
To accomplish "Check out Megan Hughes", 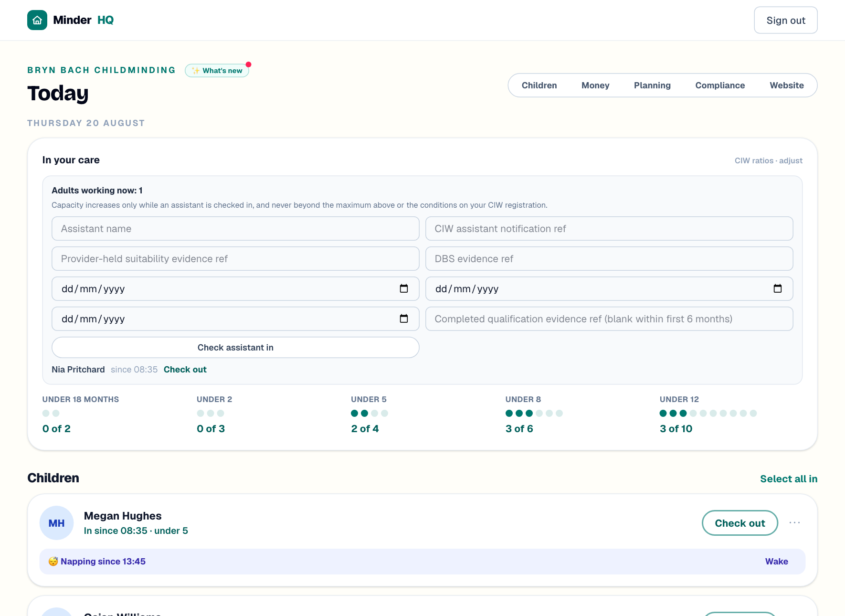I will (x=739, y=523).
